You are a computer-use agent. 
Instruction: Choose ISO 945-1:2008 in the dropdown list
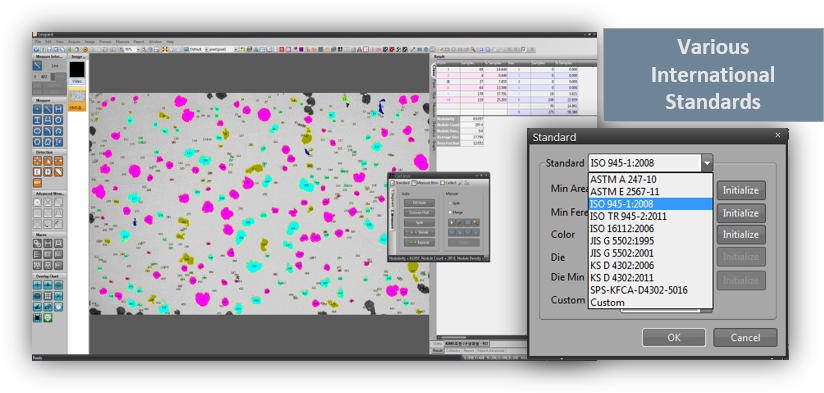(650, 204)
